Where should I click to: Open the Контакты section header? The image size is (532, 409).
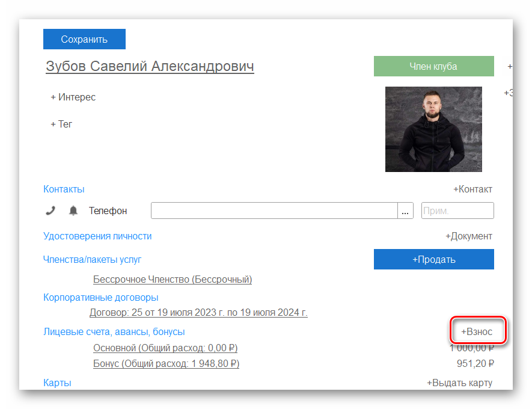[x=64, y=189]
